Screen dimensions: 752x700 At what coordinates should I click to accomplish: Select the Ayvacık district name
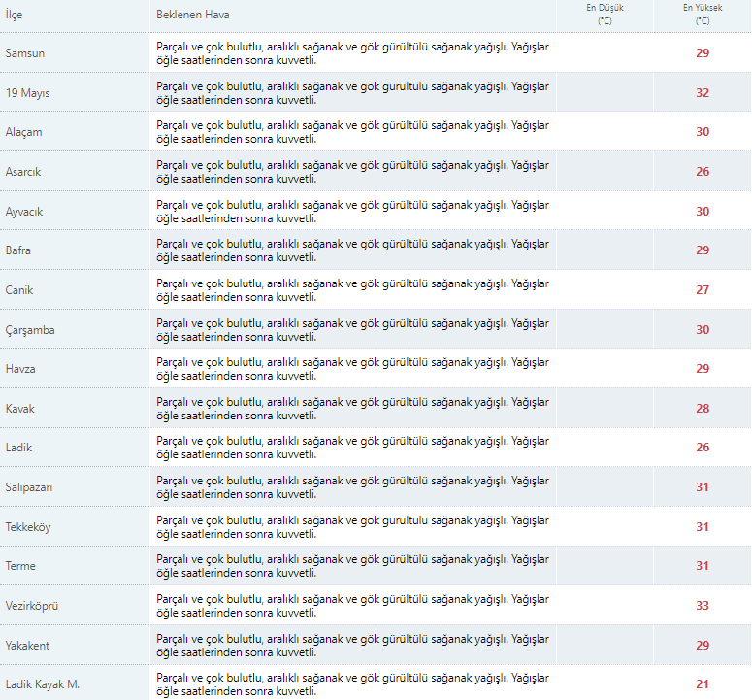click(24, 212)
